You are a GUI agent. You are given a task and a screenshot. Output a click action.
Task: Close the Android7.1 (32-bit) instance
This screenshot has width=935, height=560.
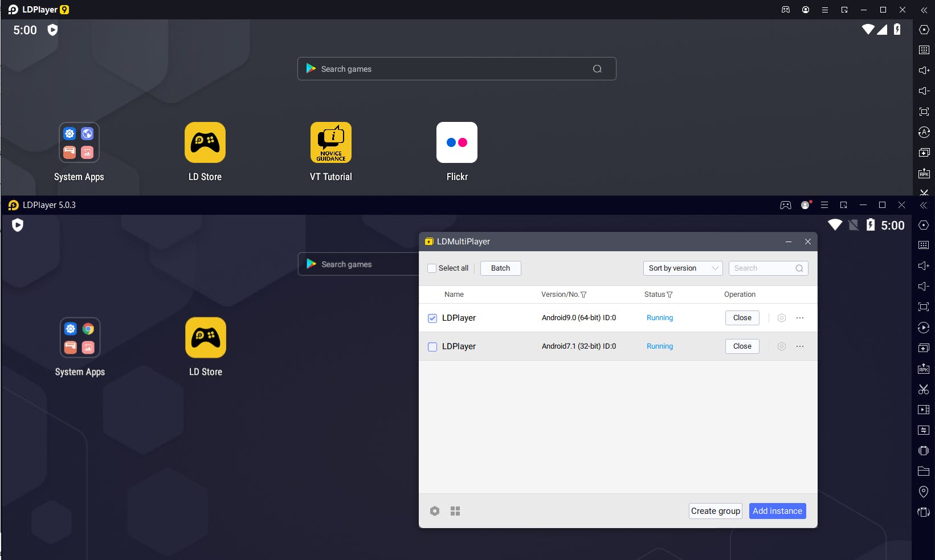point(742,346)
